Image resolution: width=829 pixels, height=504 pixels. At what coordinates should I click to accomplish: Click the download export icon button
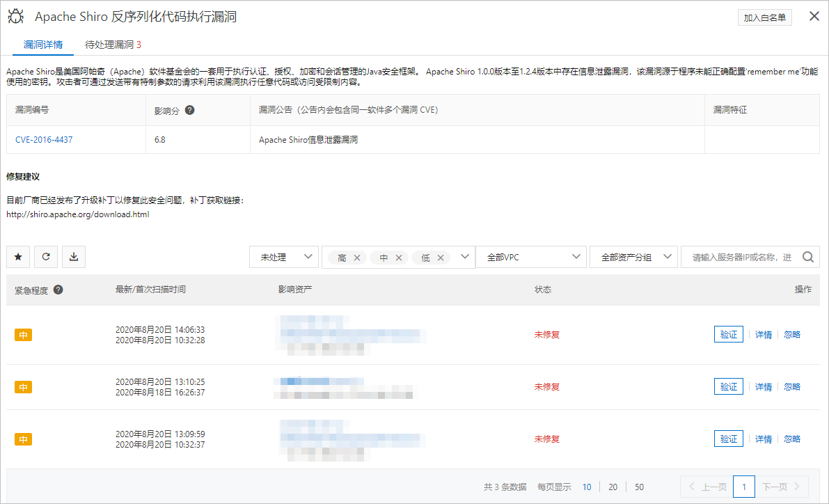[74, 256]
